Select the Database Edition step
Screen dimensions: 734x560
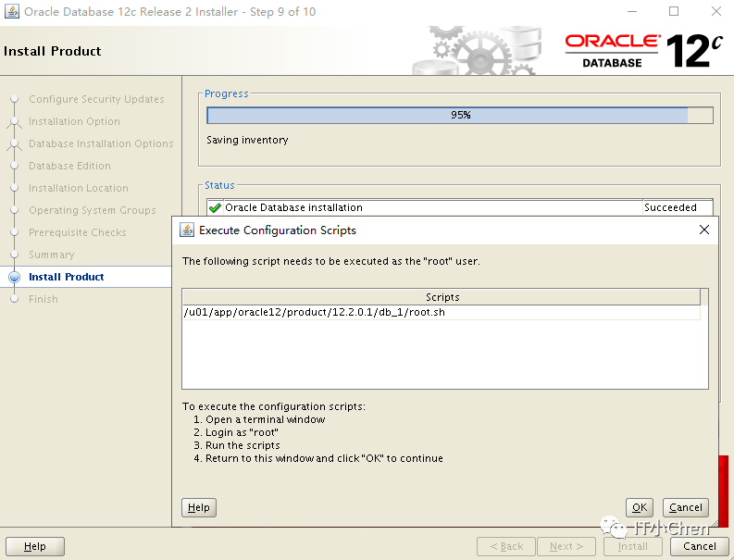[69, 166]
